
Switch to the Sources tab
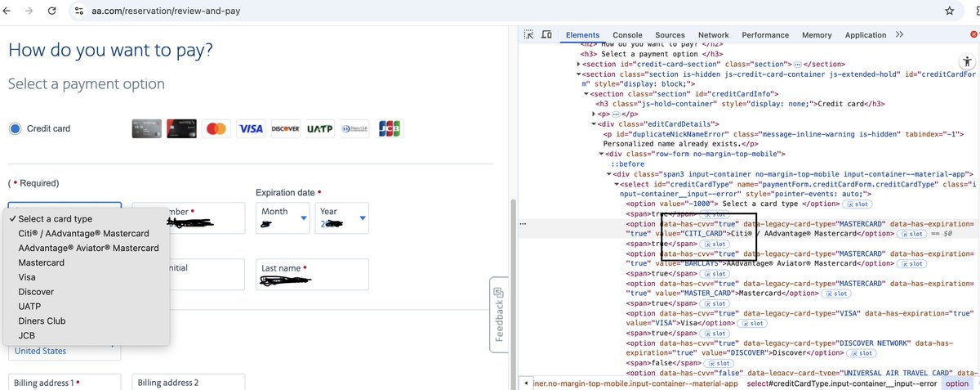(x=670, y=35)
